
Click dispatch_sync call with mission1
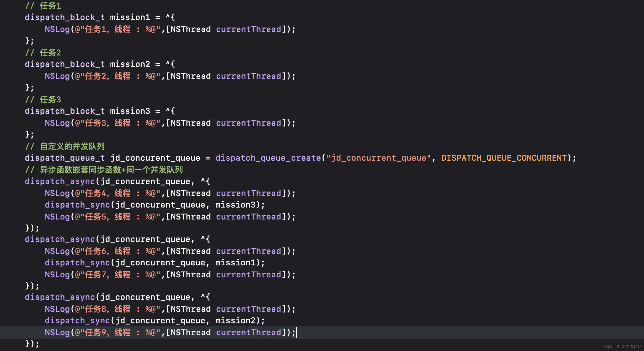pos(155,263)
